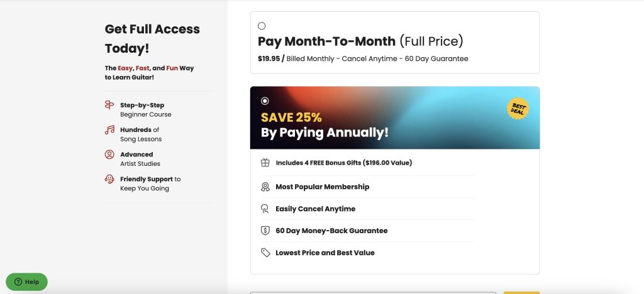Click the dollar shield guarantee icon
The width and height of the screenshot is (644, 294).
tap(265, 231)
